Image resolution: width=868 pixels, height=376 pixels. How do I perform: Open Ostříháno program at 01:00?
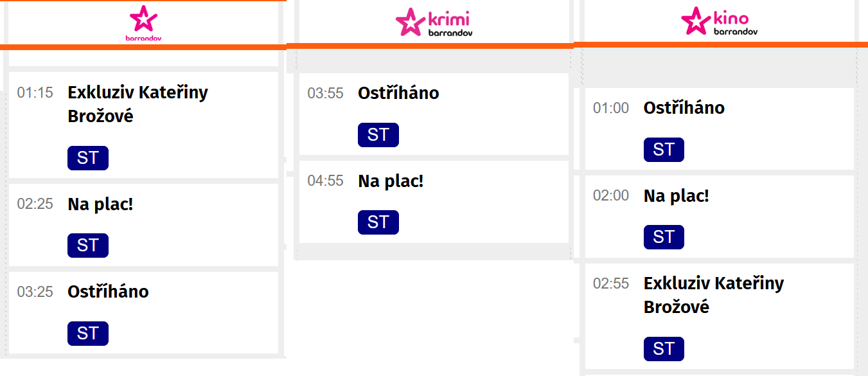click(684, 108)
